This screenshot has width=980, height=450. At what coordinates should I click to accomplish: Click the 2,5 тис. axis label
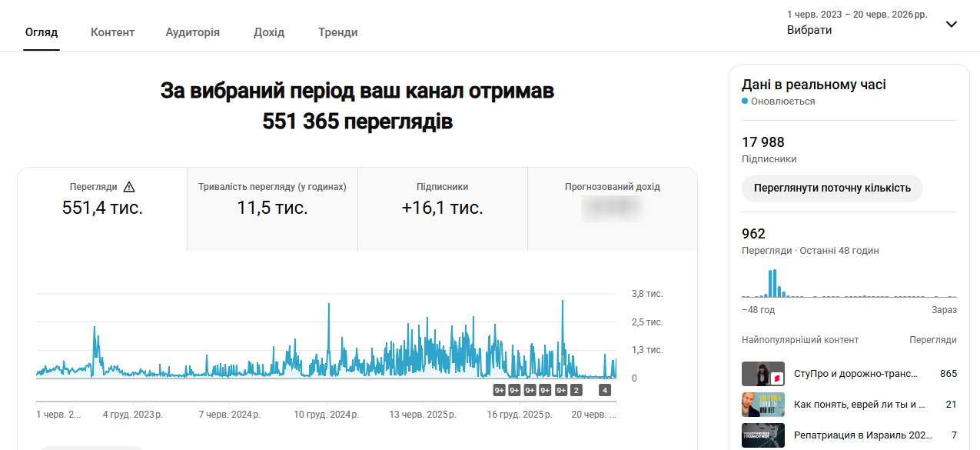tap(647, 322)
